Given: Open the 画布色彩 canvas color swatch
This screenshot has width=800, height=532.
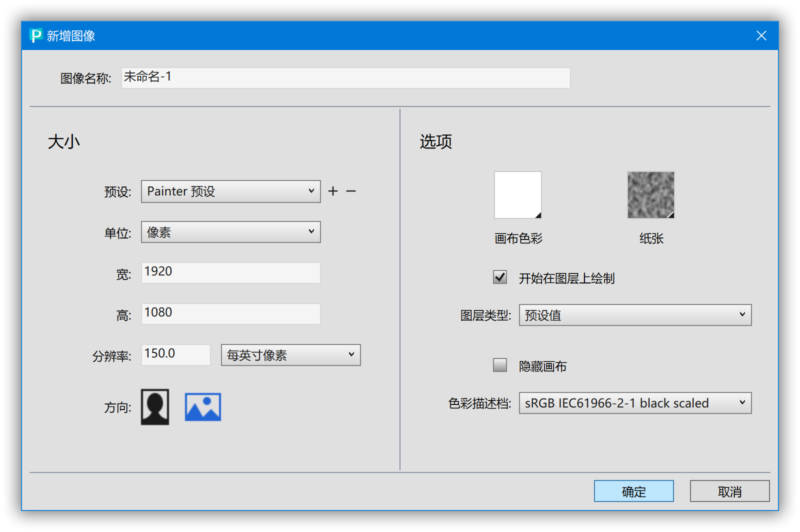Looking at the screenshot, I should click(518, 195).
